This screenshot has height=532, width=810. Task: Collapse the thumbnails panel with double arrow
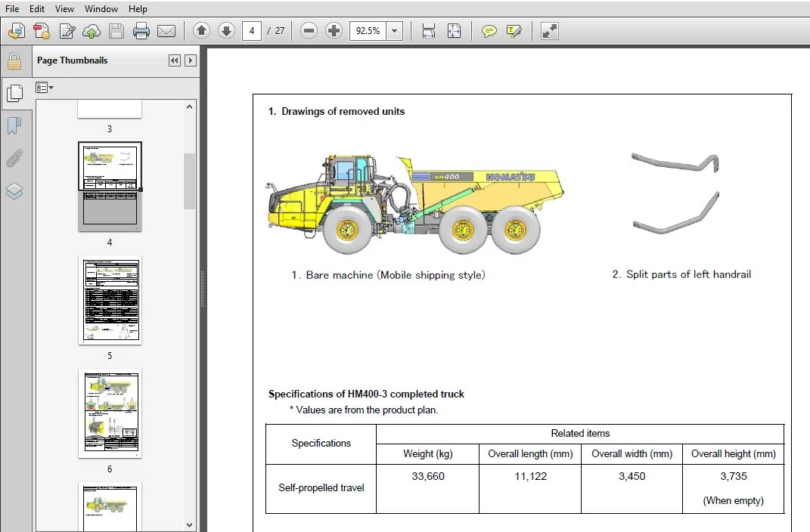click(x=175, y=60)
